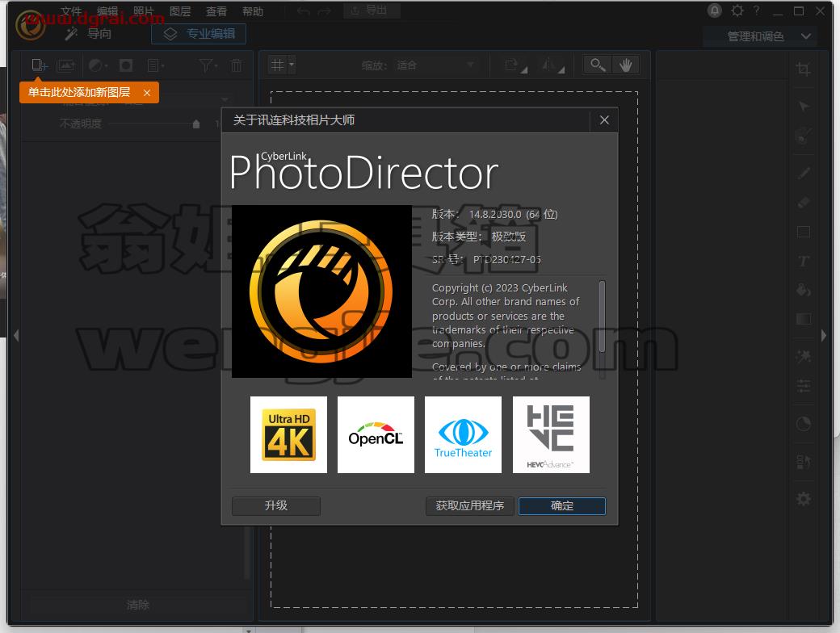This screenshot has width=840, height=633.
Task: Click the question mark help icon
Action: [x=757, y=10]
